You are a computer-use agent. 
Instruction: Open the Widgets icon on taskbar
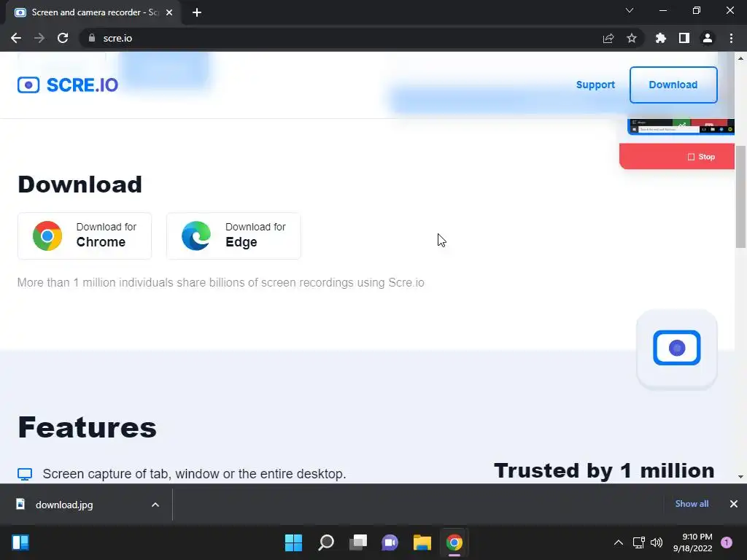pyautogui.click(x=20, y=542)
